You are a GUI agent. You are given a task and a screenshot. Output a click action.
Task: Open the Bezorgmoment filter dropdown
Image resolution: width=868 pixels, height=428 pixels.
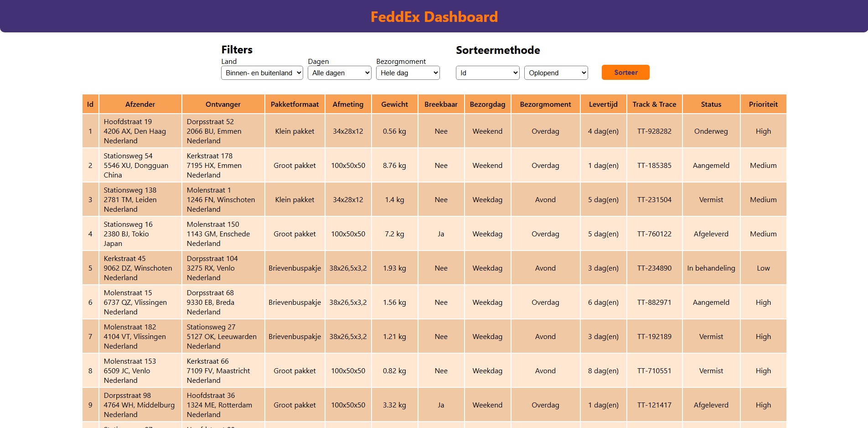pyautogui.click(x=408, y=73)
